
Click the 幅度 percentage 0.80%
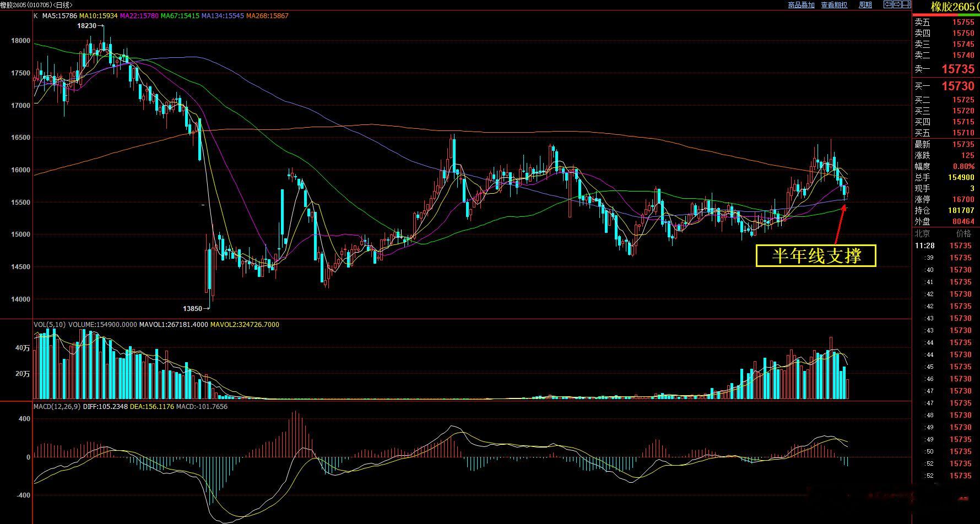(964, 166)
